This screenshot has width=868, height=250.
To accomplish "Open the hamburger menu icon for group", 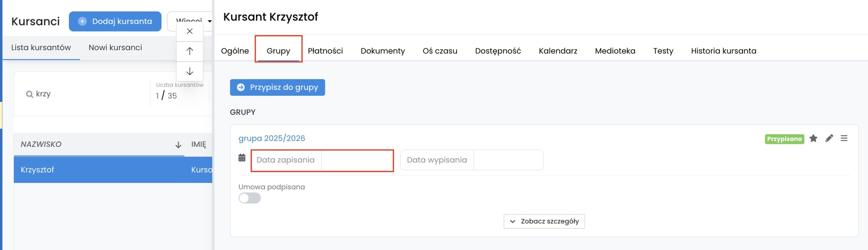I will click(x=844, y=138).
